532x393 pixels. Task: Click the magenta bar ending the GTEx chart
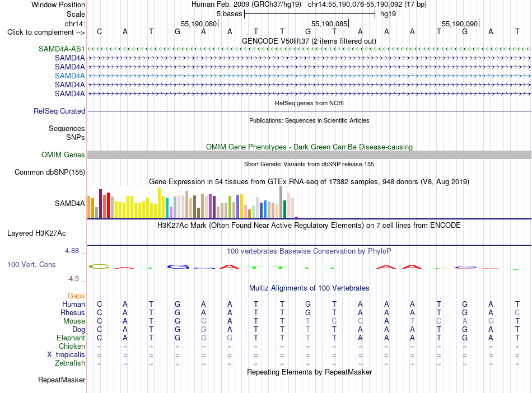[x=297, y=217]
